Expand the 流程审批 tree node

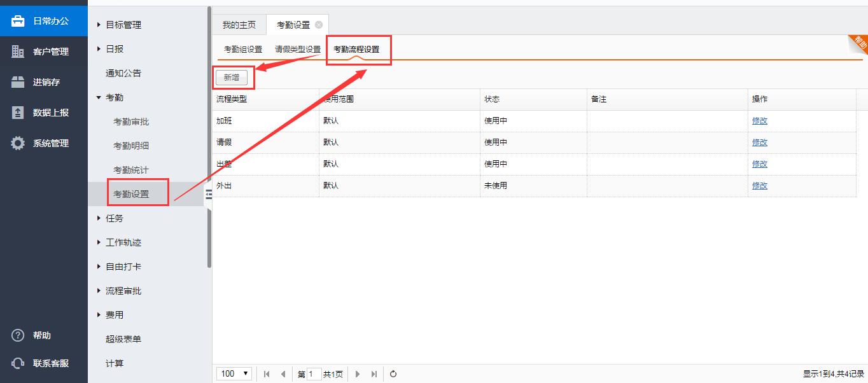[x=99, y=291]
